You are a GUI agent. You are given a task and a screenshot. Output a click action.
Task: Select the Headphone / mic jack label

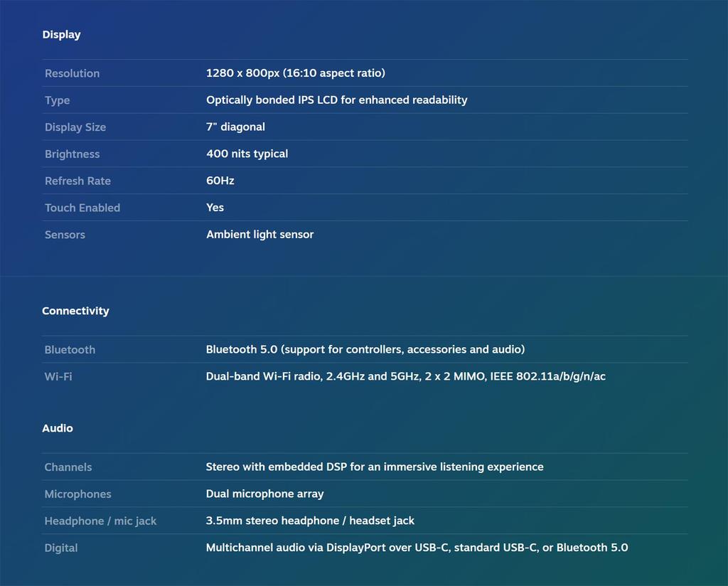pos(100,521)
